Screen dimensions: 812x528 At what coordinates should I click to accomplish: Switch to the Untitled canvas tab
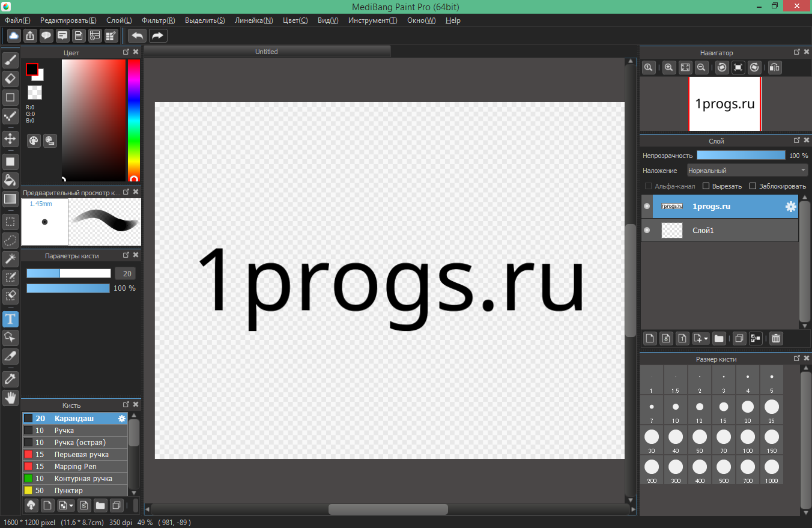pos(267,52)
